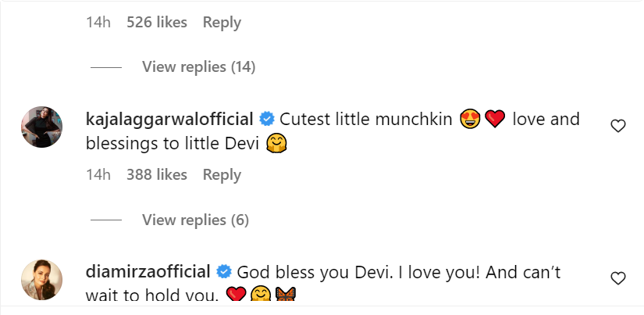Like kajalaggarwalofficial's comment with heart icon
The height and width of the screenshot is (315, 644).
point(617,126)
